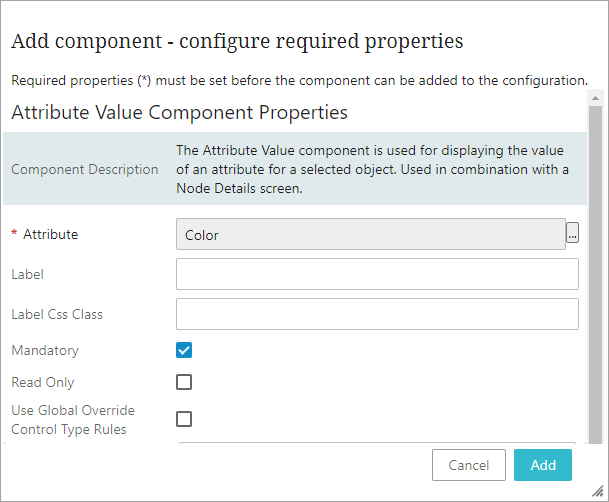Click the red required asterisk marker
The height and width of the screenshot is (502, 609).
[14, 233]
